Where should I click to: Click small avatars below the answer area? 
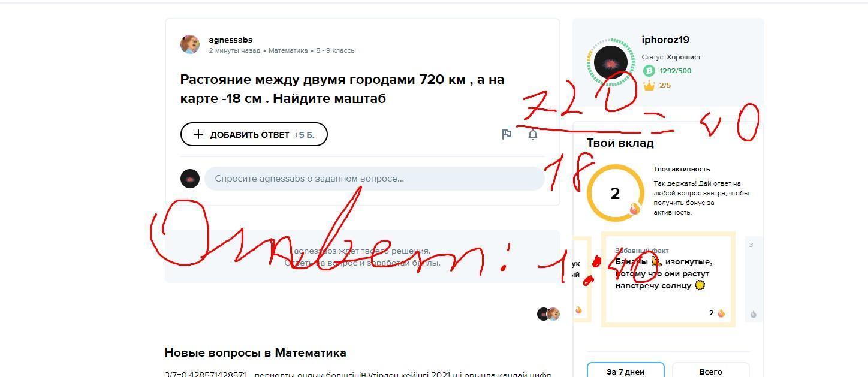click(548, 314)
